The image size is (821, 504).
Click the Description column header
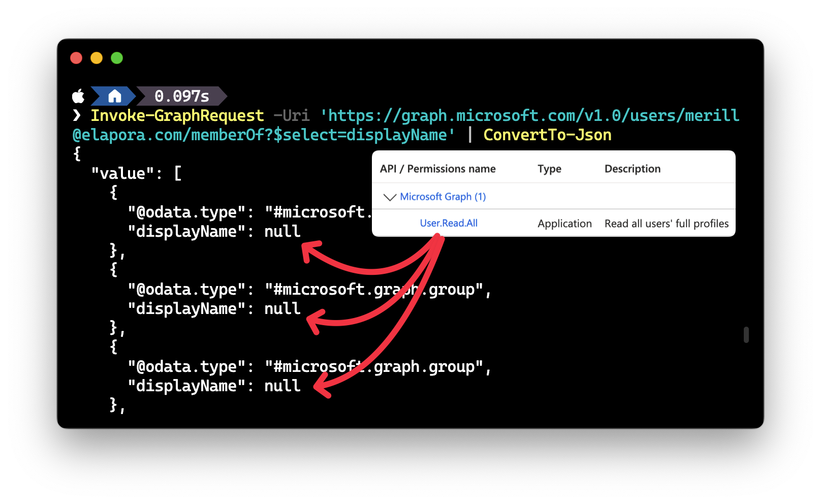633,169
